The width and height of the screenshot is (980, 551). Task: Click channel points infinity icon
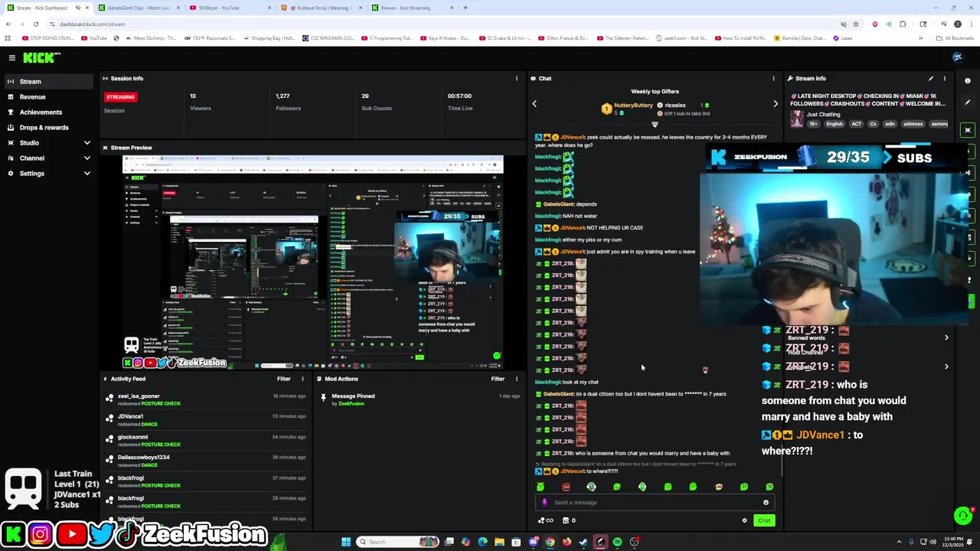tap(547, 520)
